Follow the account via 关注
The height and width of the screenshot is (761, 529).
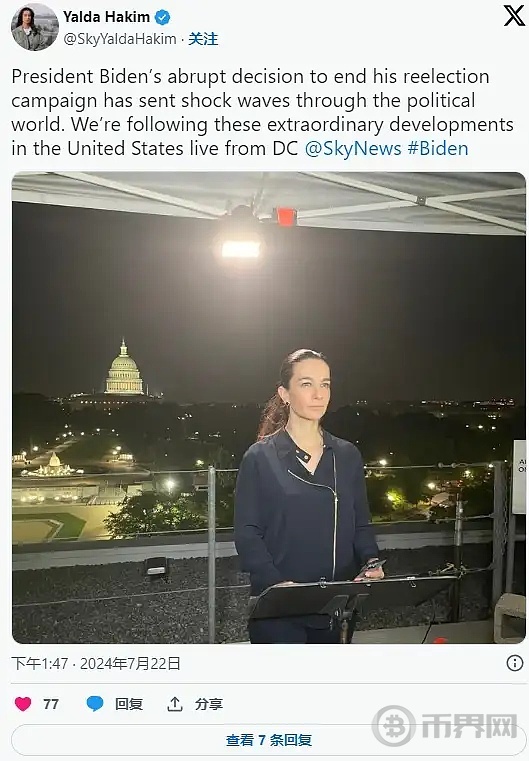[x=203, y=39]
